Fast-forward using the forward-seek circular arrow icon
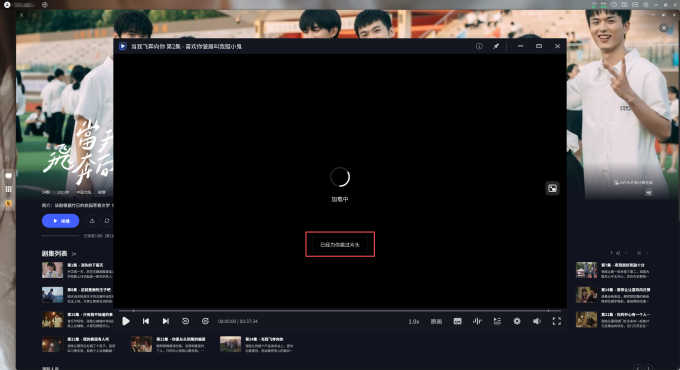The height and width of the screenshot is (370, 680). [x=205, y=321]
